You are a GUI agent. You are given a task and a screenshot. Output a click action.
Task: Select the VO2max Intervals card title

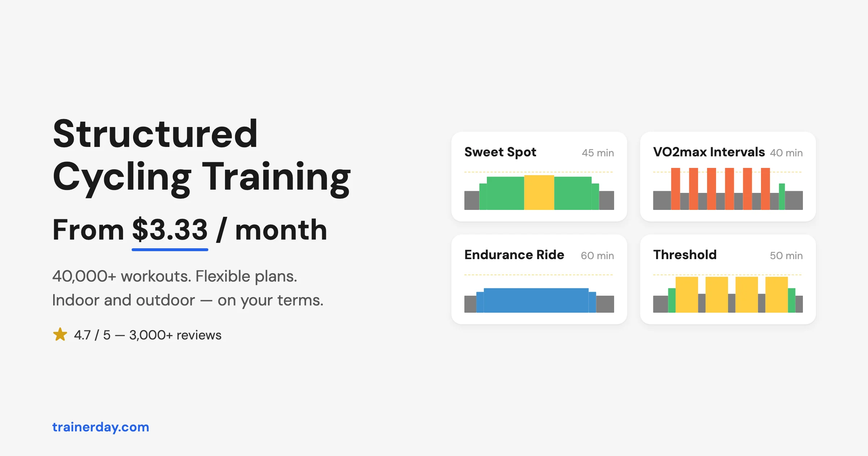pos(709,152)
